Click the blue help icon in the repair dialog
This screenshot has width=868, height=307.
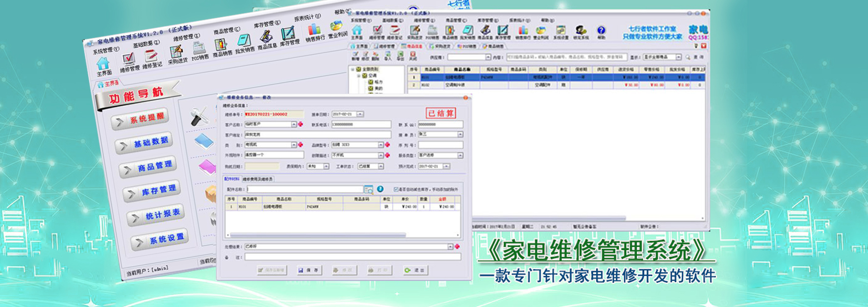point(380,189)
